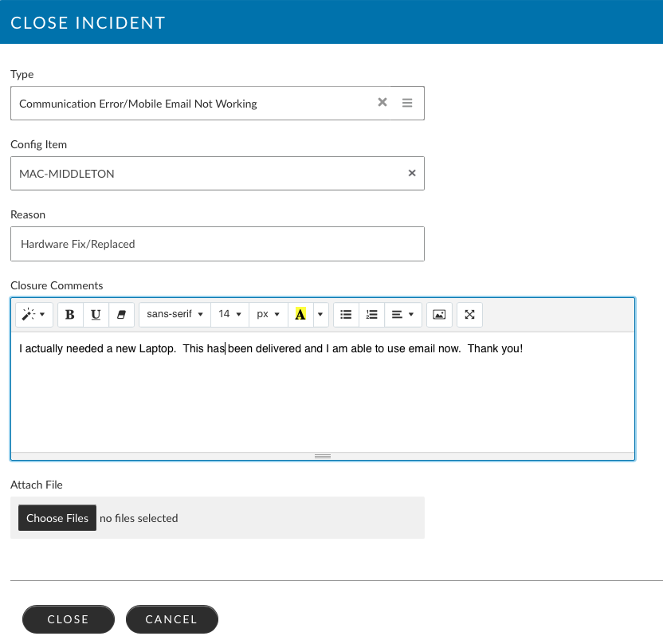Clear the Type field selection
The height and width of the screenshot is (644, 663).
coord(382,103)
